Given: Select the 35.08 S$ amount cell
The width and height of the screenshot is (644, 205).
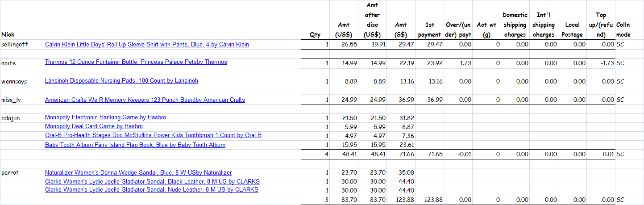Looking at the screenshot, I should point(401,173).
